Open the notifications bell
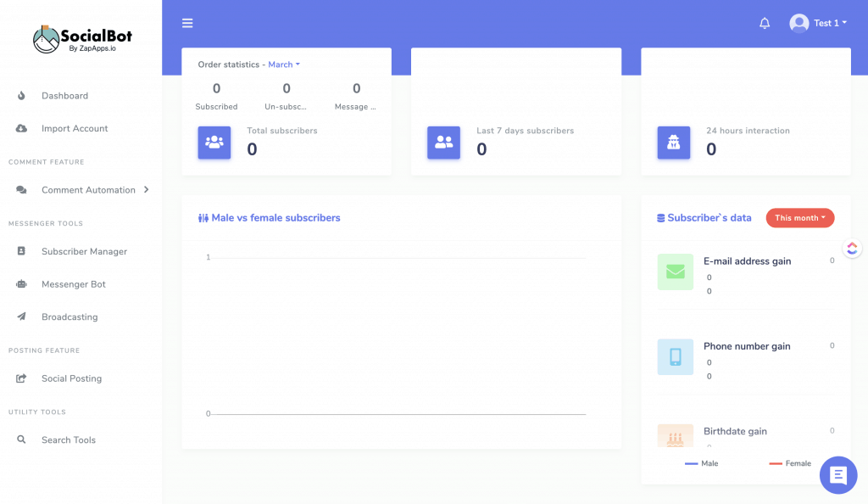 (x=765, y=23)
